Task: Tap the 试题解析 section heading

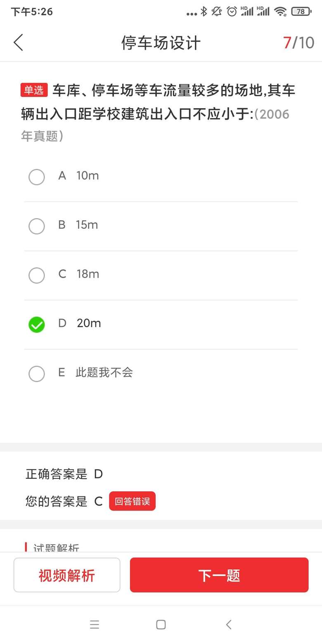Action: point(56,548)
